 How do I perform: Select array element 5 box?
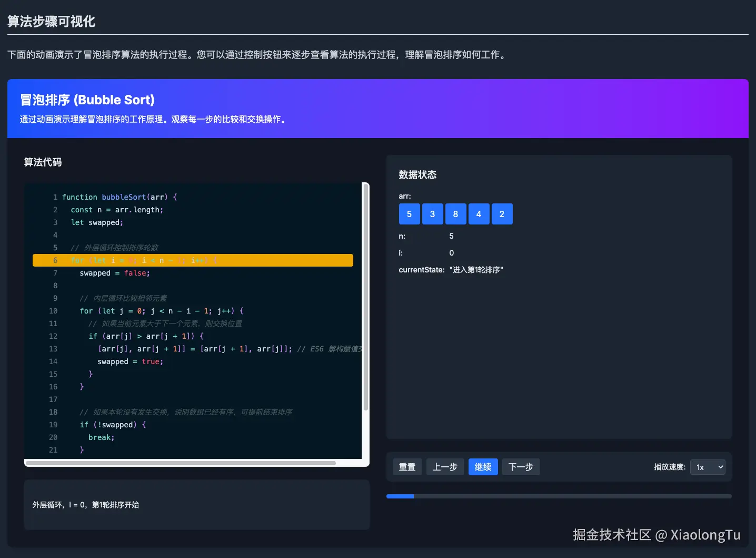pyautogui.click(x=409, y=214)
